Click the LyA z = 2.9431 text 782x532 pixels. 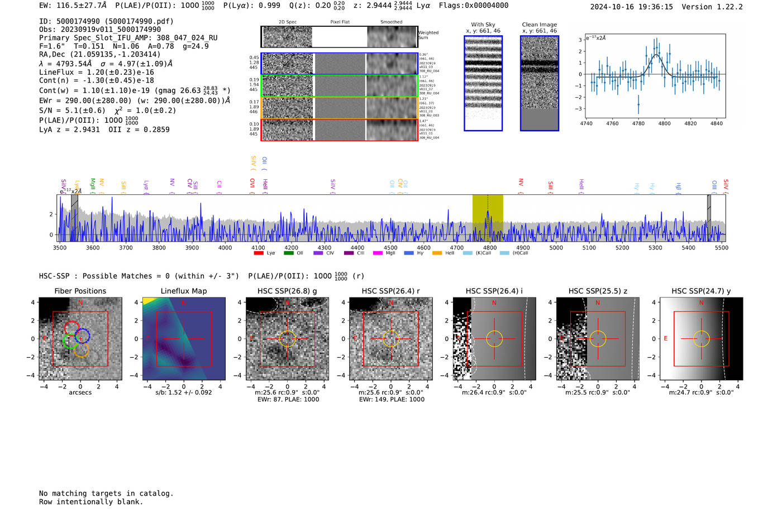(69, 130)
